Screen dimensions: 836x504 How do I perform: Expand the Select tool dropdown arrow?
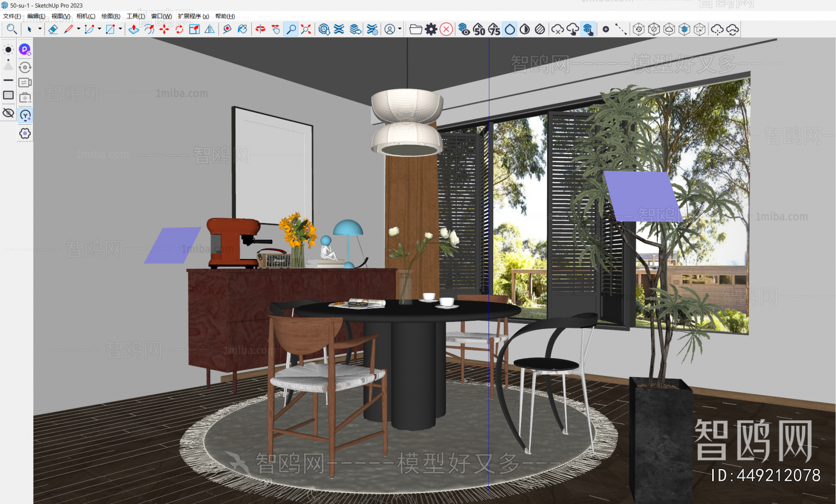(40, 29)
